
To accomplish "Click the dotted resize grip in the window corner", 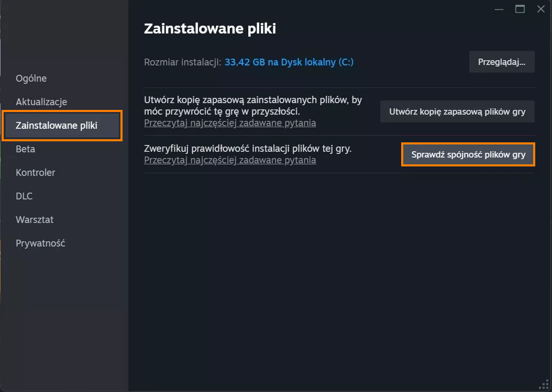I will point(544,385).
